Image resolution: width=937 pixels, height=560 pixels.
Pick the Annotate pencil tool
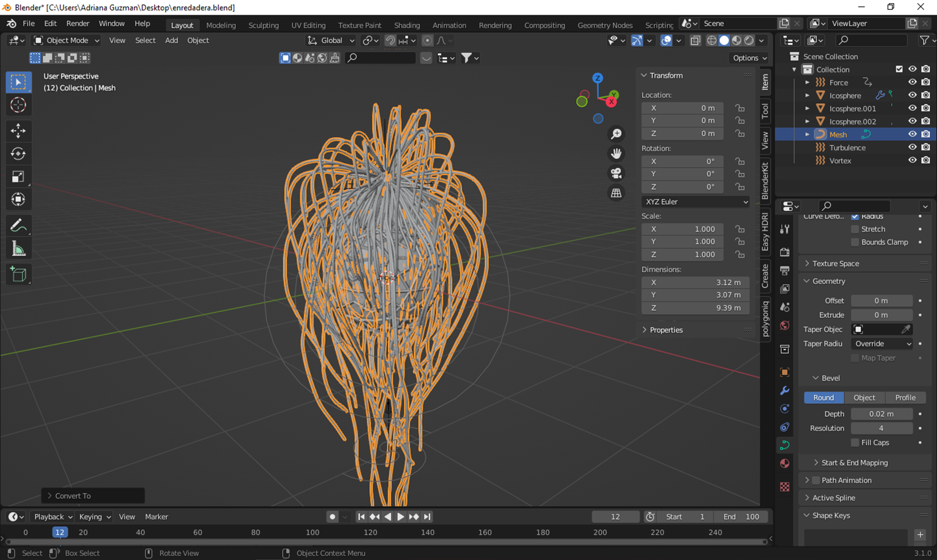point(18,225)
